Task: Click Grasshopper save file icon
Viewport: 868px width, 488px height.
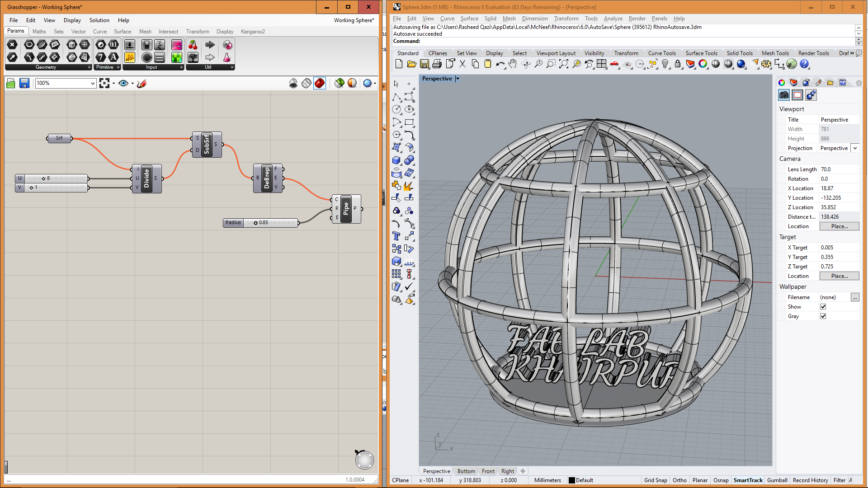Action: 24,83
